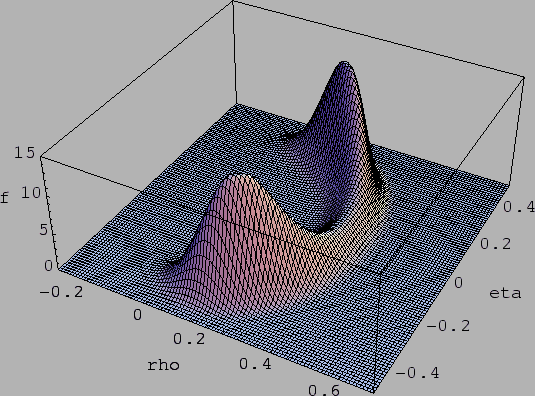
Task: Select the 0 tick on the f axis
Action: tap(48, 266)
